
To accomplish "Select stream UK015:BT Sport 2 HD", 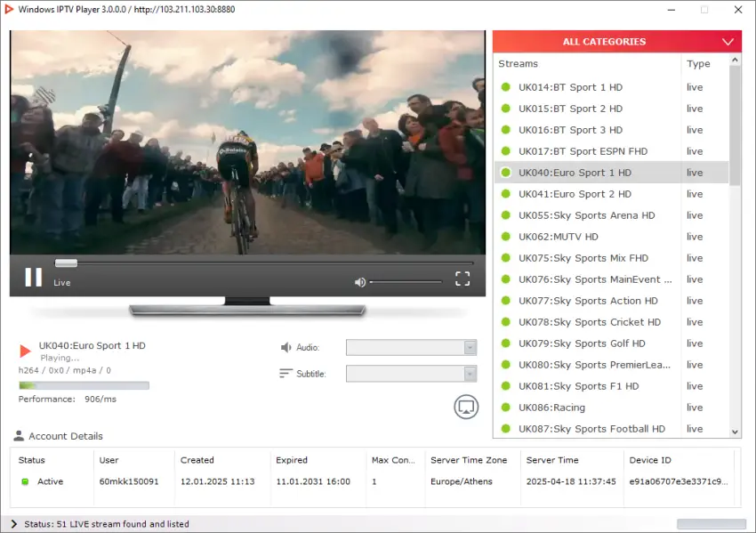I will pyautogui.click(x=611, y=109).
